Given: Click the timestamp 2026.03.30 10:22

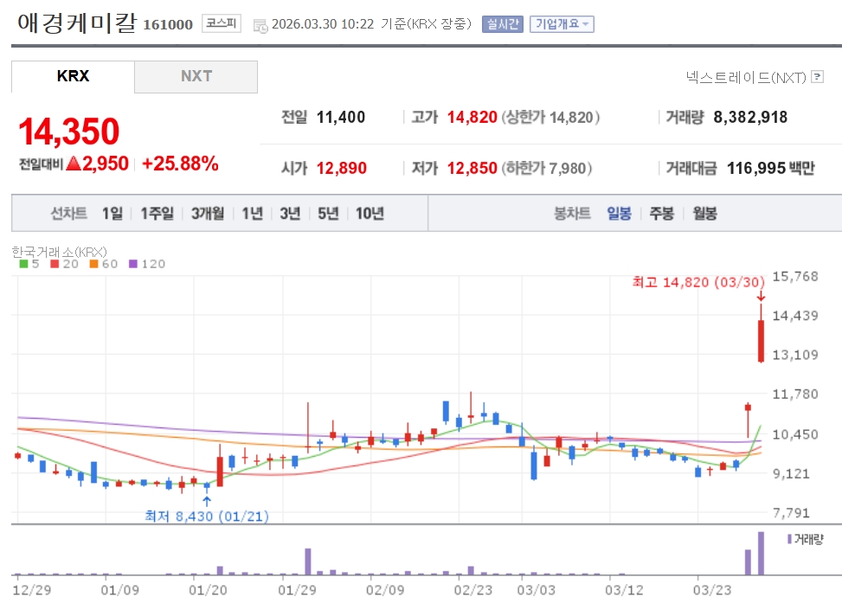Looking at the screenshot, I should point(323,24).
